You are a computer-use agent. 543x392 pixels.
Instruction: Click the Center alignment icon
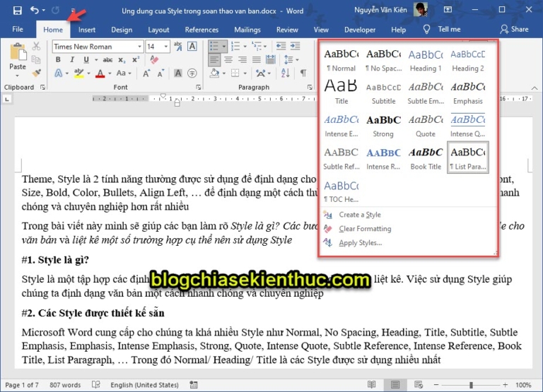(228, 60)
